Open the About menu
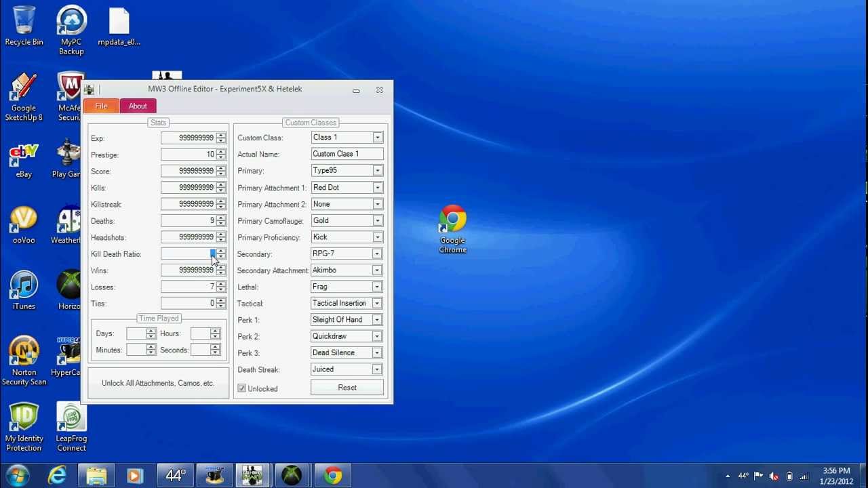Screen dimensions: 868x488 (138, 106)
